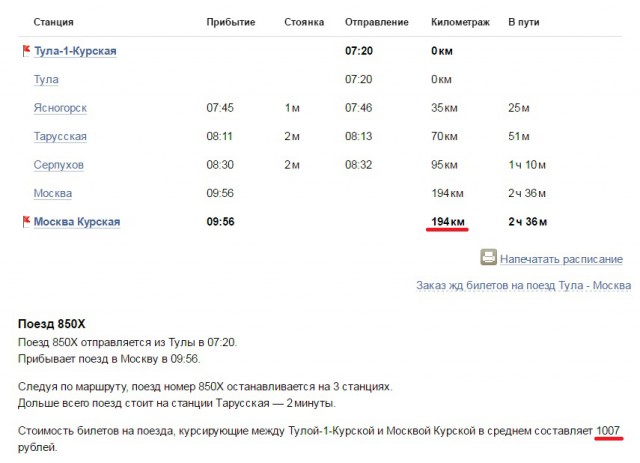This screenshot has height=463, width=640.
Task: Open the Тарусская station link
Action: [x=60, y=136]
